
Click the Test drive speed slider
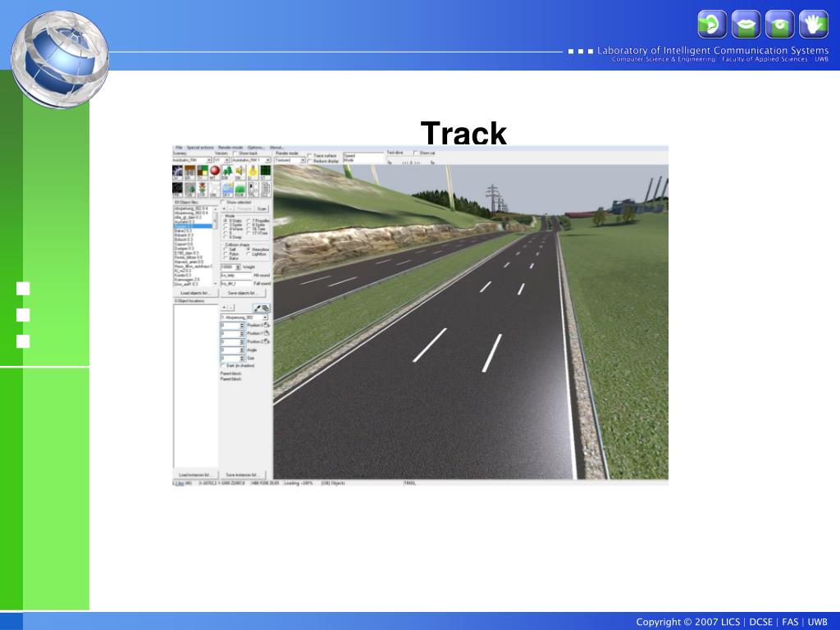click(x=411, y=162)
